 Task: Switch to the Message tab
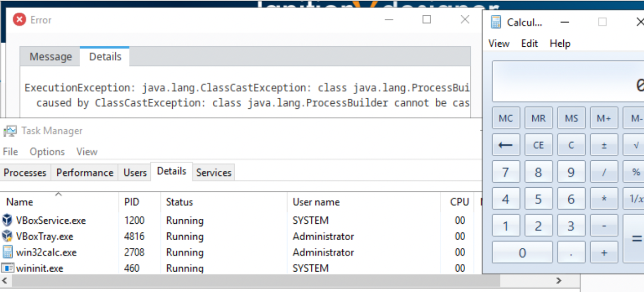pyautogui.click(x=50, y=57)
